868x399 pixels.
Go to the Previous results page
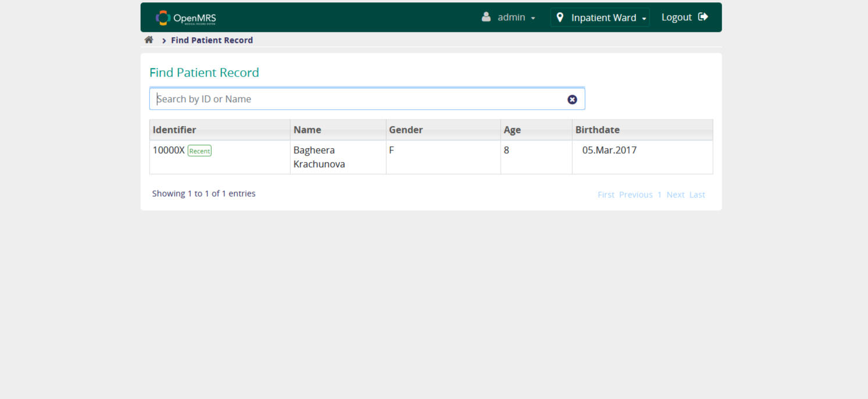pyautogui.click(x=635, y=195)
